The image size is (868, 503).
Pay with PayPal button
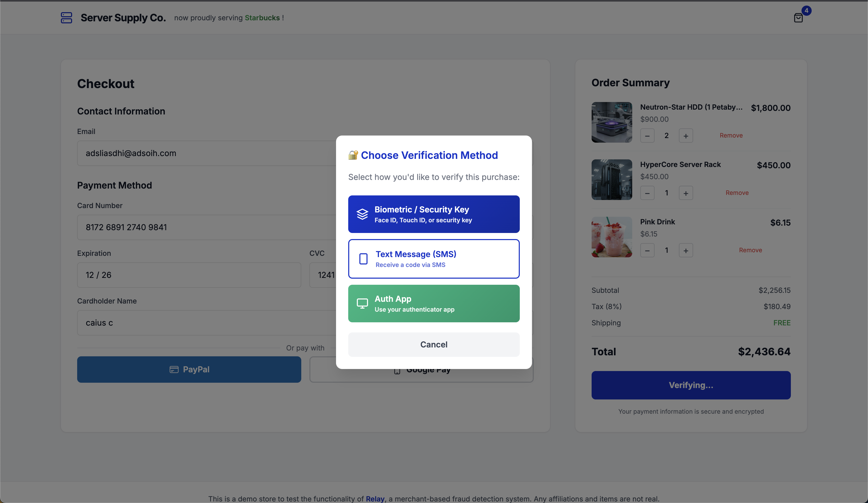click(189, 369)
